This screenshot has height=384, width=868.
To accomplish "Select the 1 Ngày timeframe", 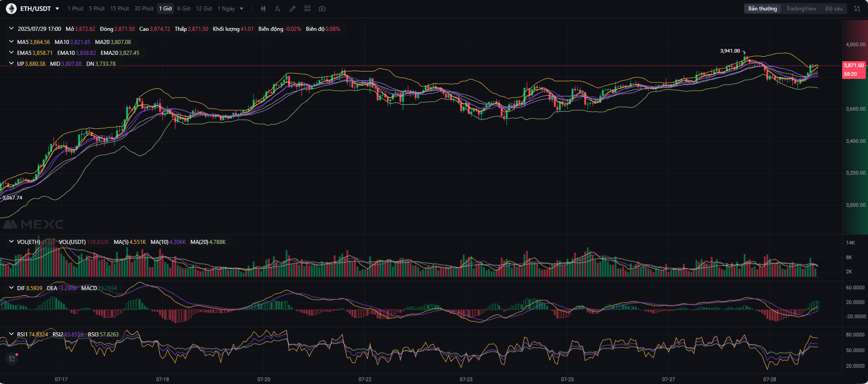I will 226,9.
